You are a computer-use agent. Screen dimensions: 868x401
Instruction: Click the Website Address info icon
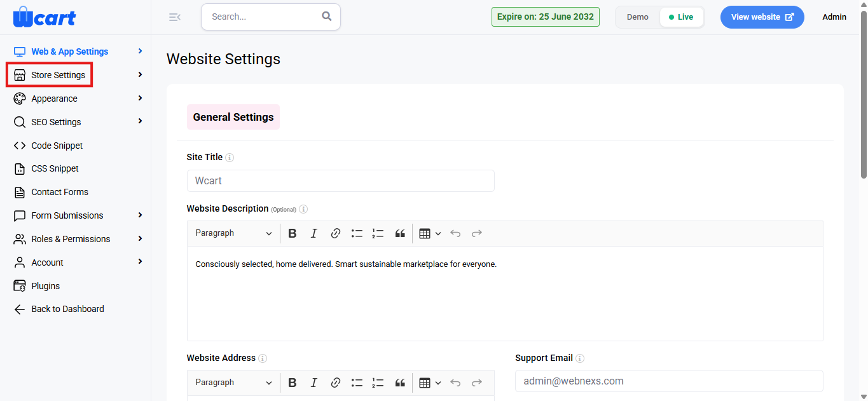(x=263, y=358)
